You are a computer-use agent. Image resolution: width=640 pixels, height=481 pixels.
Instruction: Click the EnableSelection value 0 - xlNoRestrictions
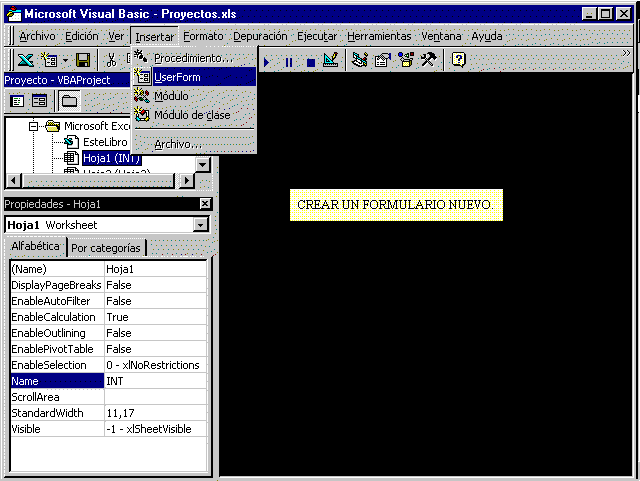coord(156,365)
